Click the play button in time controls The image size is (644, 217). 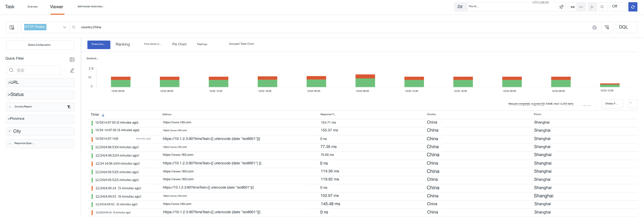592,7
